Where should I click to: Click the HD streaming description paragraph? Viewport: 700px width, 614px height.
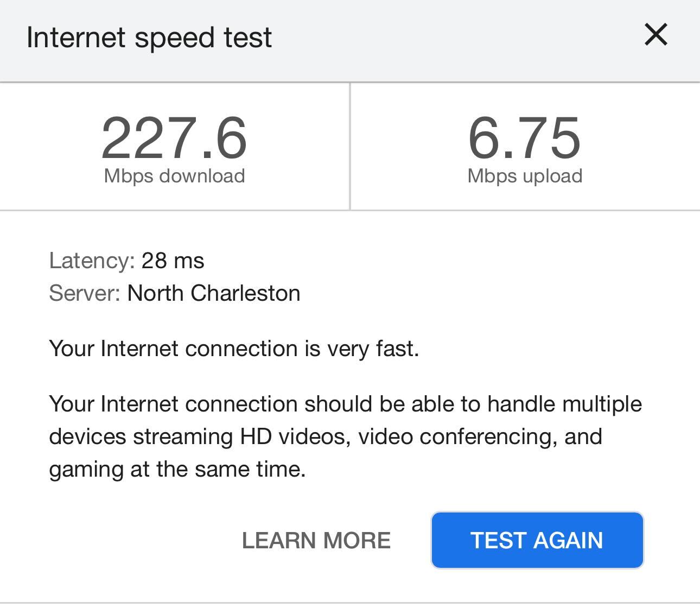345,435
